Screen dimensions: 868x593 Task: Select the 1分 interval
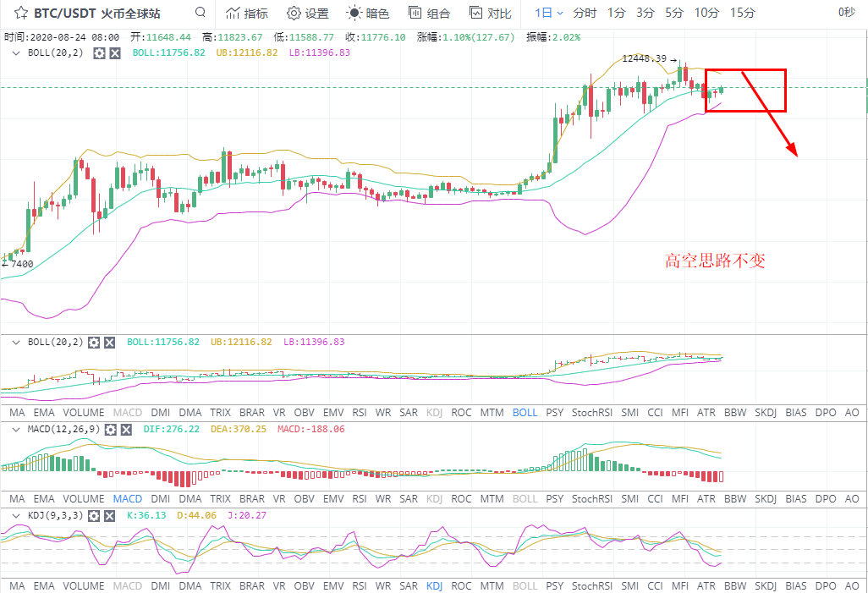616,13
